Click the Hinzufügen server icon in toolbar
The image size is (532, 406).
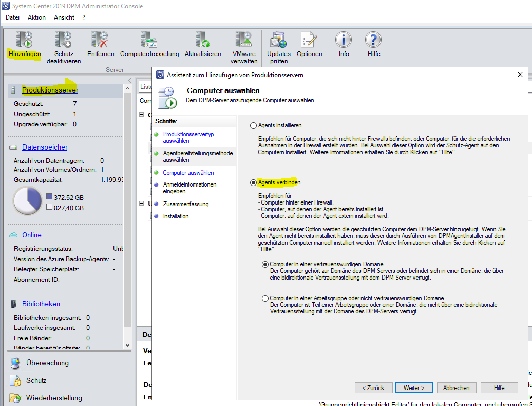[25, 40]
